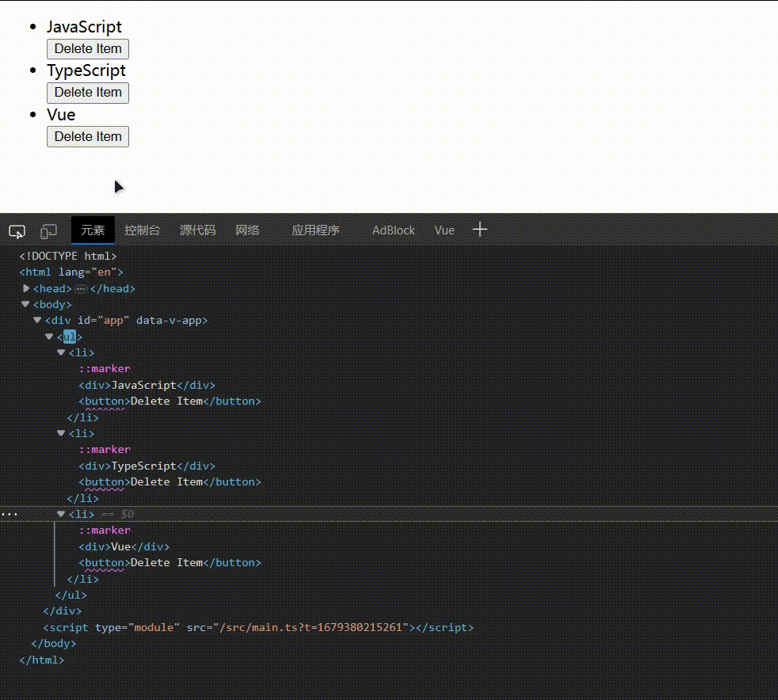
Task: Delete the TypeScript list item
Action: pos(88,92)
